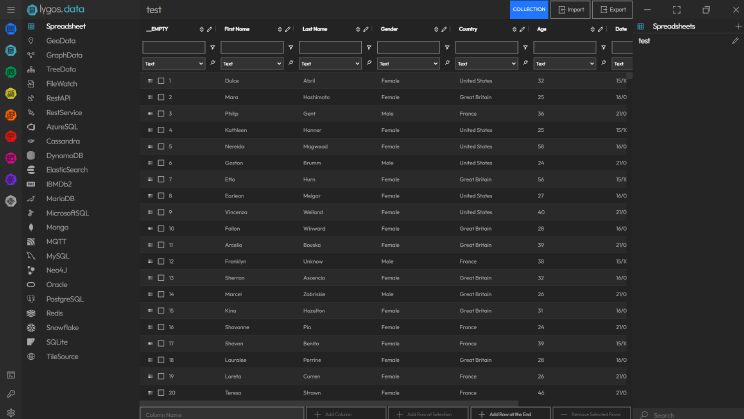Screen dimensions: 744x419
Task: Select PostgreSQL in the data sources list
Action: point(65,299)
